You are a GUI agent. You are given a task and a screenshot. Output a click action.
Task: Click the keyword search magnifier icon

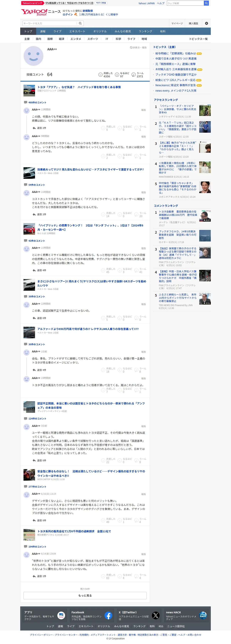point(80,24)
